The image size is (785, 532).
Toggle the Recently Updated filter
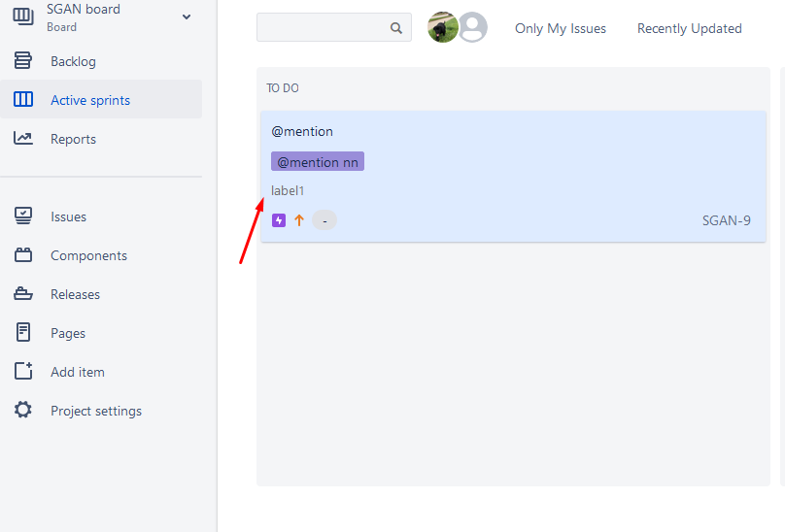click(x=690, y=28)
